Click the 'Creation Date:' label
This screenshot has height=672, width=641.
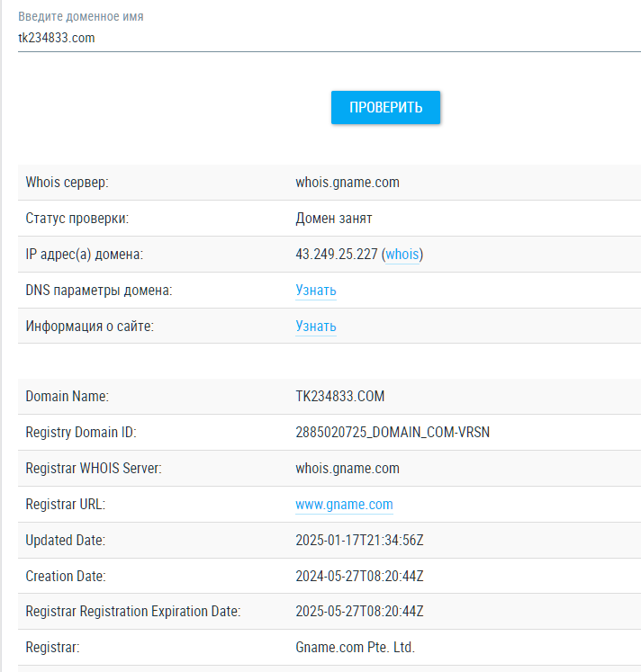coord(66,576)
